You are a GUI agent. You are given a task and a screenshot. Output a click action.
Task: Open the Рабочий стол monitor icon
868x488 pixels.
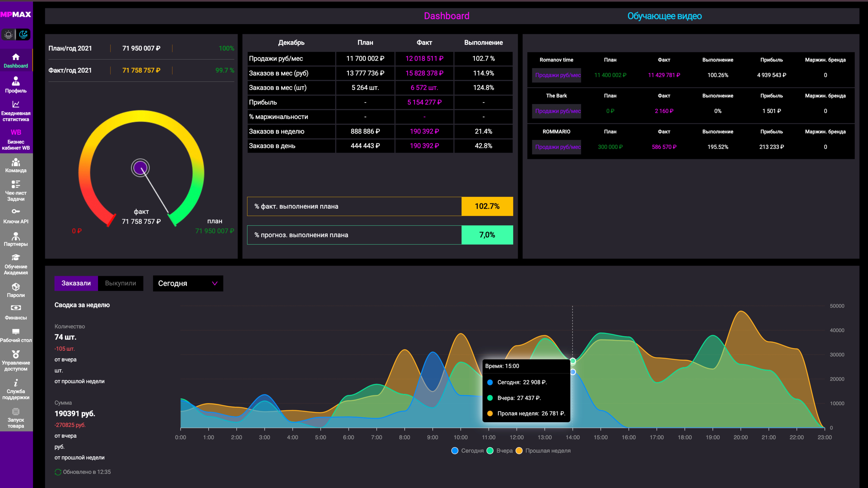(x=16, y=332)
